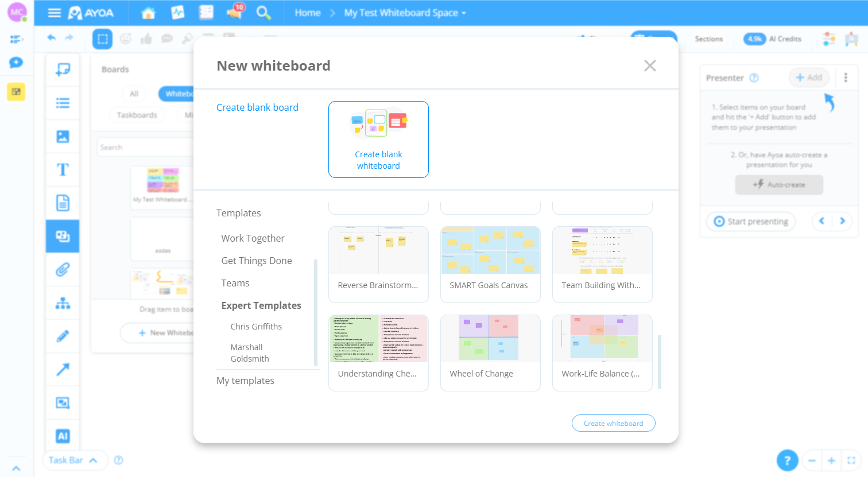Image resolution: width=868 pixels, height=477 pixels.
Task: Click the MC user avatar
Action: (x=17, y=12)
